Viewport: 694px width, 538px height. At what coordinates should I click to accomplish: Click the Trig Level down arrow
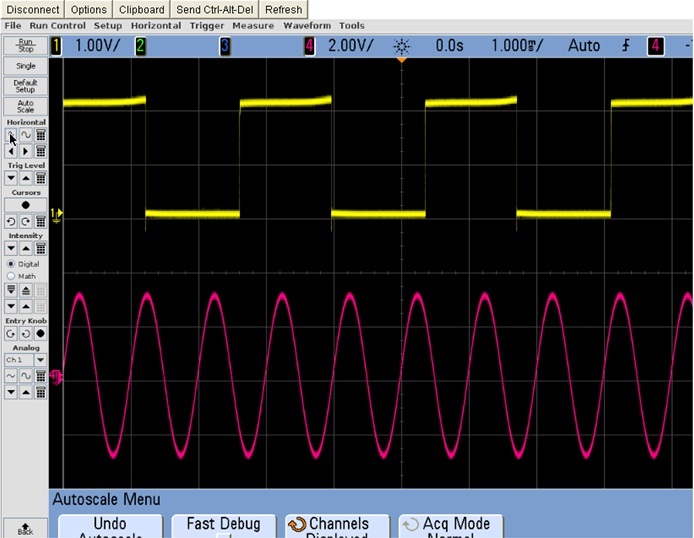coord(11,177)
